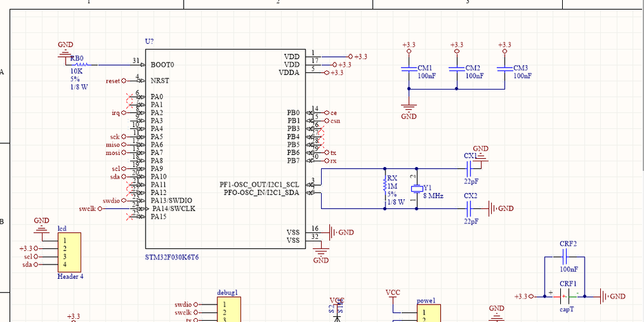The image size is (644, 322).
Task: Click the PF1-OSC_OUT/I2C1_SCL pin label
Action: [260, 185]
